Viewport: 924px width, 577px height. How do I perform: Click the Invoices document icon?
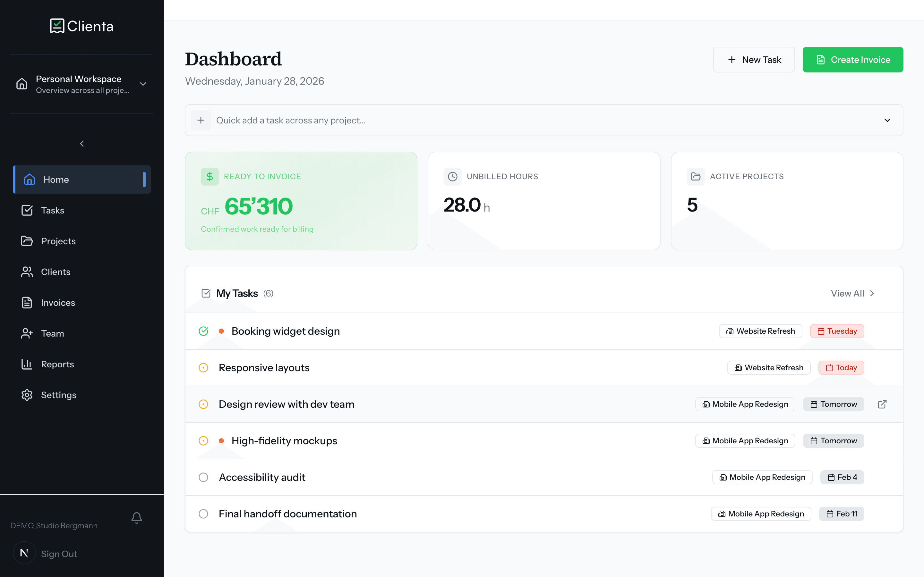[27, 302]
